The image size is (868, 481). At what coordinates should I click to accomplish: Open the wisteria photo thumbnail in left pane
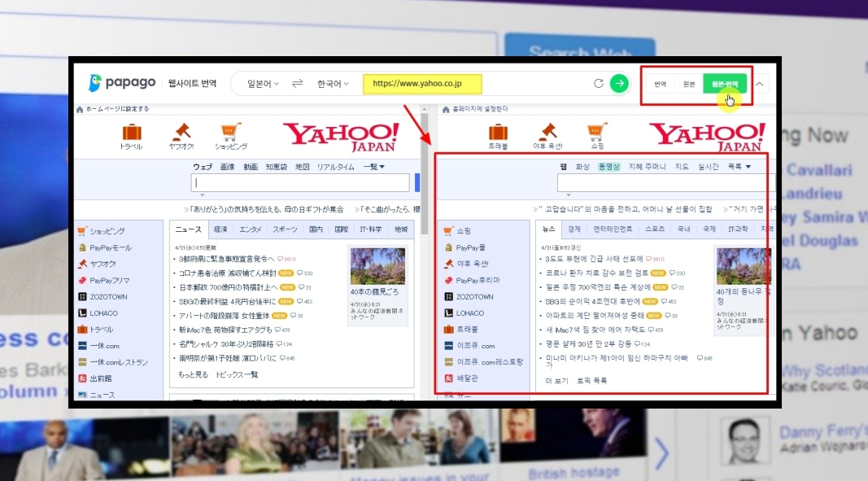pos(377,265)
